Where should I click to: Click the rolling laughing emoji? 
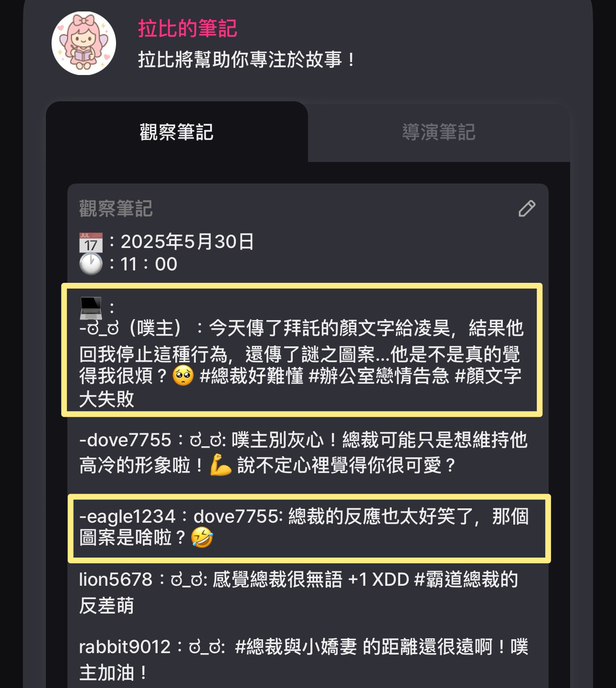coord(202,538)
